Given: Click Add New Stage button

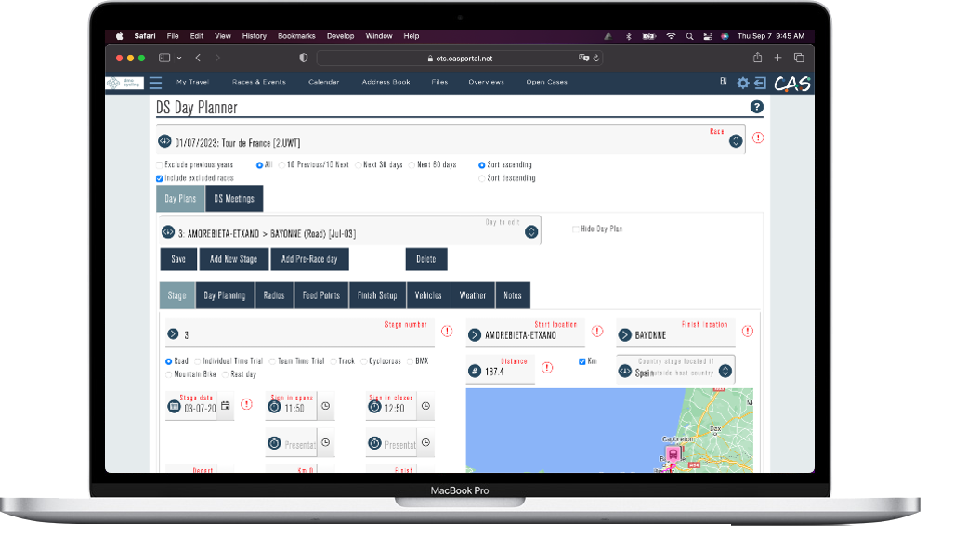Looking at the screenshot, I should [x=234, y=259].
